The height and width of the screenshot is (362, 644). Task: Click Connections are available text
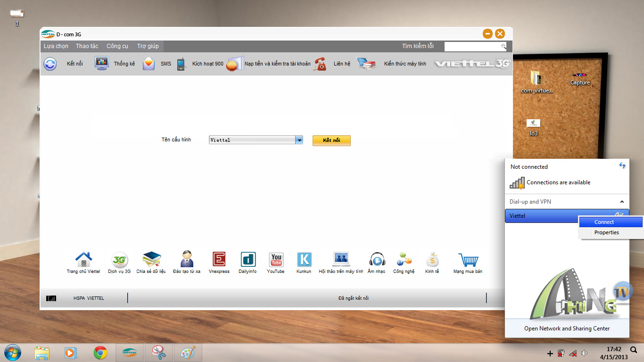point(558,182)
